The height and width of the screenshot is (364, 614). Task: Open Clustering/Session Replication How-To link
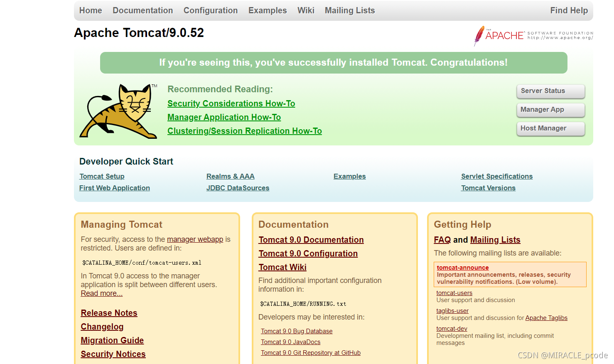pyautogui.click(x=244, y=131)
